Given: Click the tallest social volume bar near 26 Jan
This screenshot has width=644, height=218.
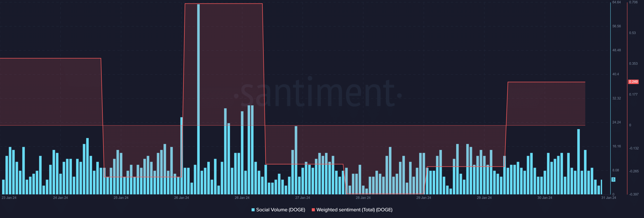Looking at the screenshot, I should point(198,99).
